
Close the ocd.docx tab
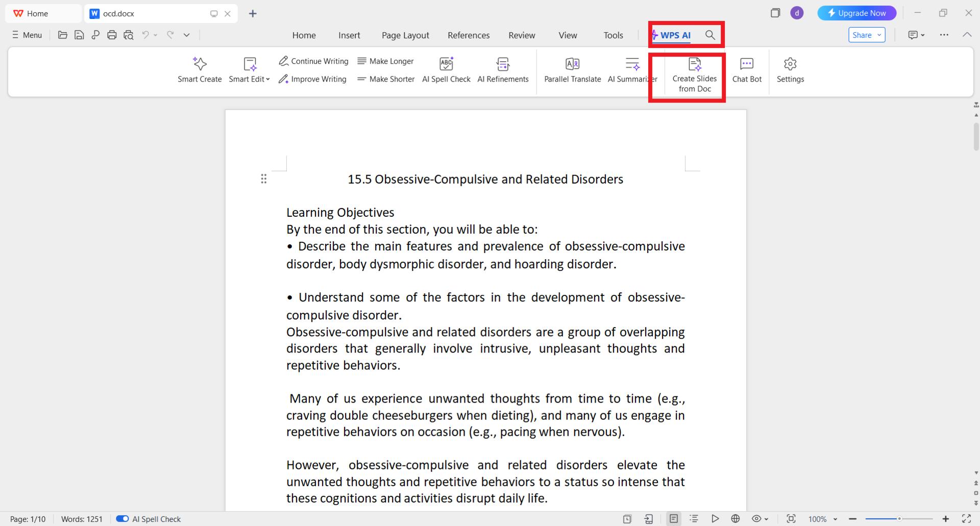228,13
